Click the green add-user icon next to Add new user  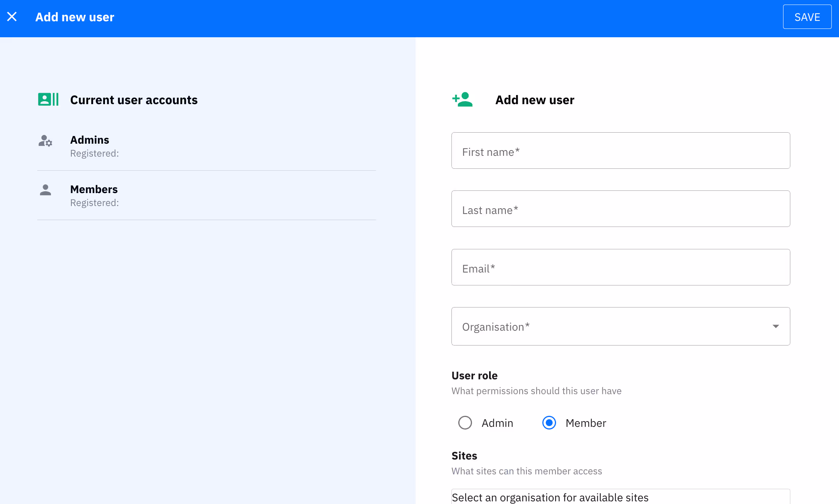pyautogui.click(x=462, y=99)
